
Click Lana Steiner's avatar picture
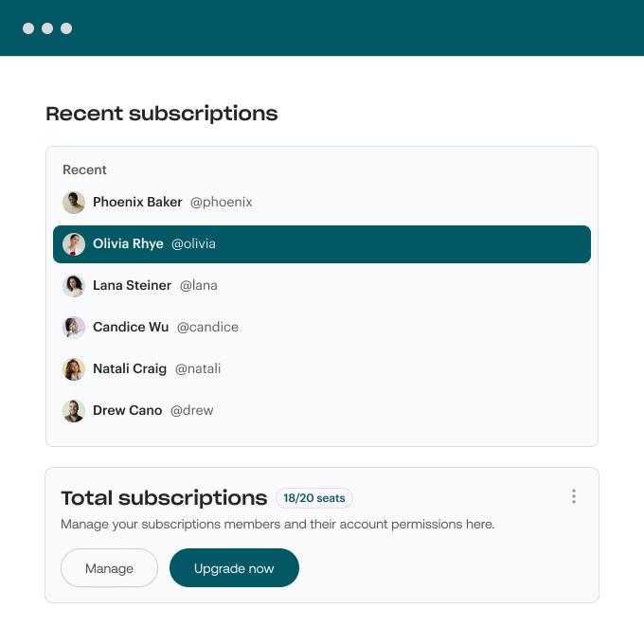click(x=74, y=286)
